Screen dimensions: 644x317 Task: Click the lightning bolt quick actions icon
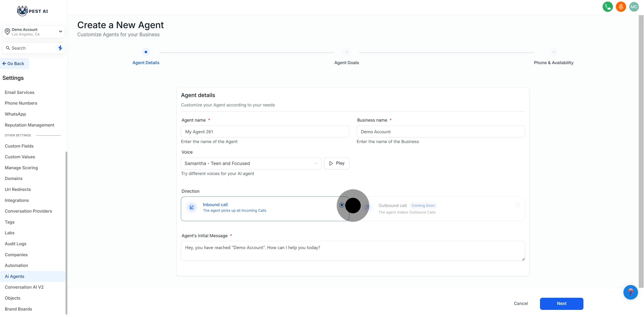click(x=60, y=48)
